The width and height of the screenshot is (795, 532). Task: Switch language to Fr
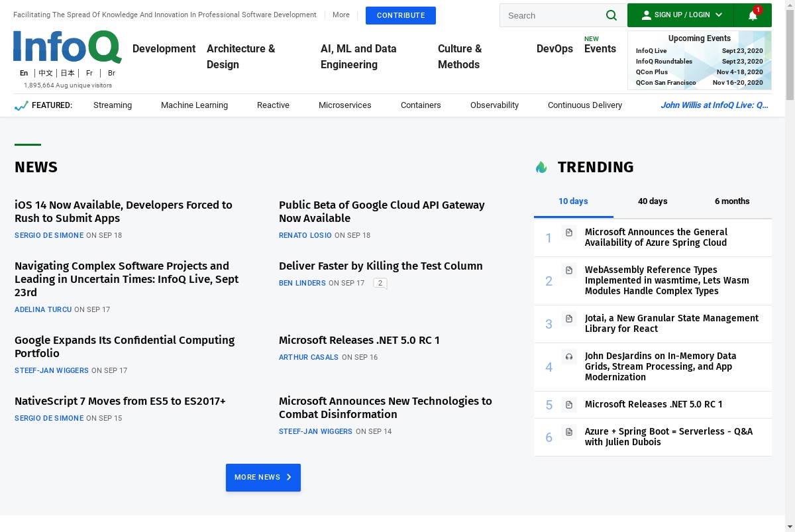(x=89, y=73)
